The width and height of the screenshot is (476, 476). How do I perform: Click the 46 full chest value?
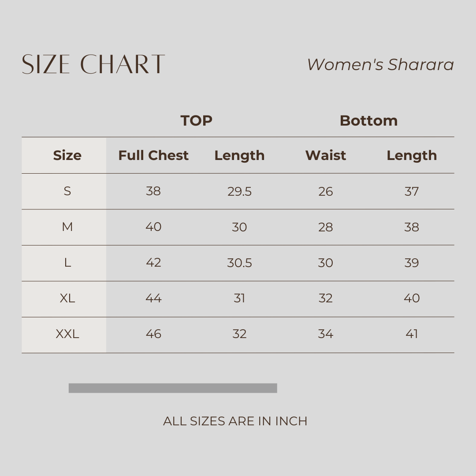(x=153, y=334)
